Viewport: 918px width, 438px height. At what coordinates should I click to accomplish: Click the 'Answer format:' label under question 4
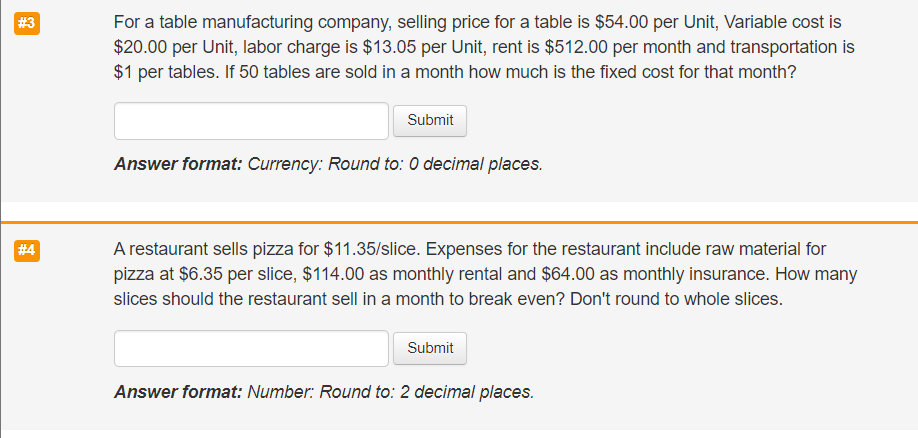178,392
